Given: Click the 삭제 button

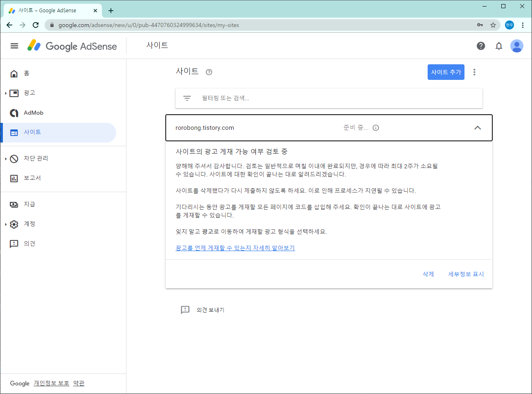Looking at the screenshot, I should point(428,274).
